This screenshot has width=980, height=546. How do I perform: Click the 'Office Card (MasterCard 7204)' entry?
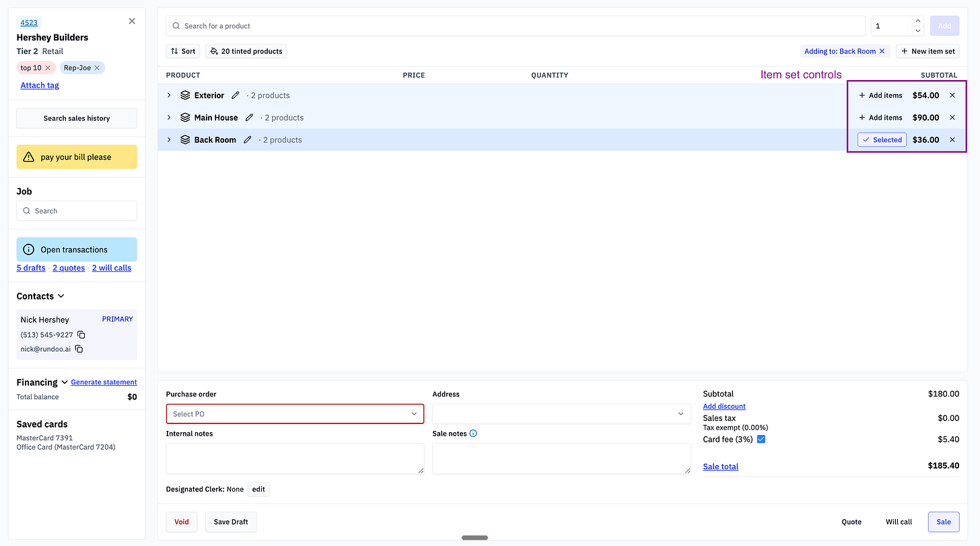pos(66,447)
